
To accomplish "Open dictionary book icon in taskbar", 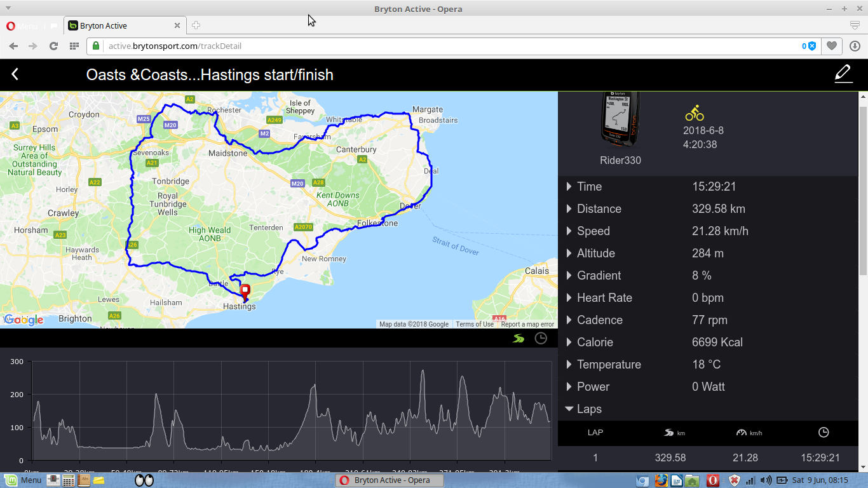I will click(x=83, y=480).
